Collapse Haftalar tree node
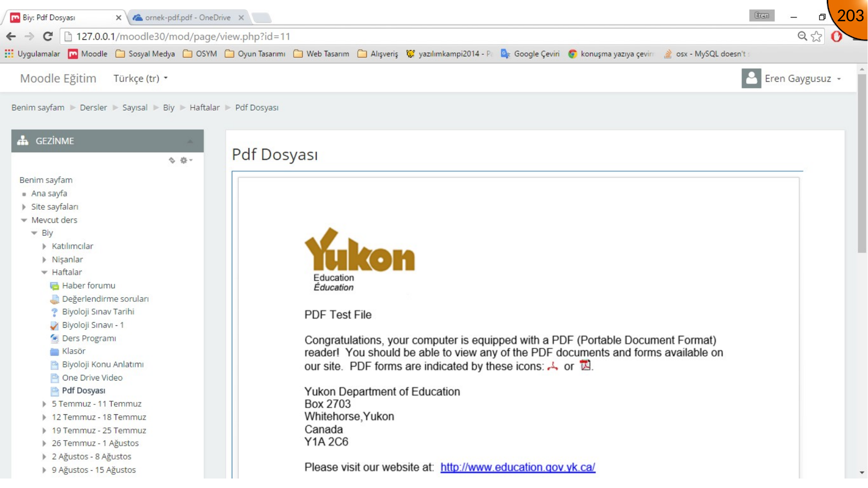The image size is (868, 488). point(44,272)
